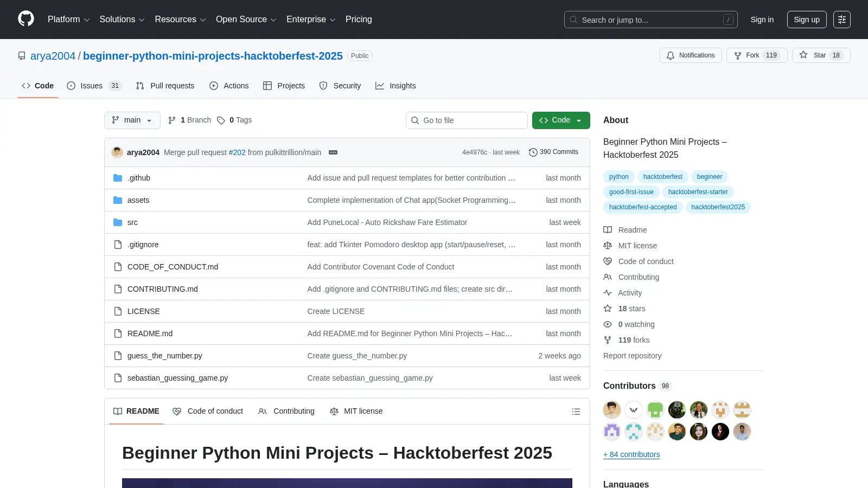This screenshot has height=488, width=868.
Task: Open the main branch dropdown
Action: click(132, 120)
